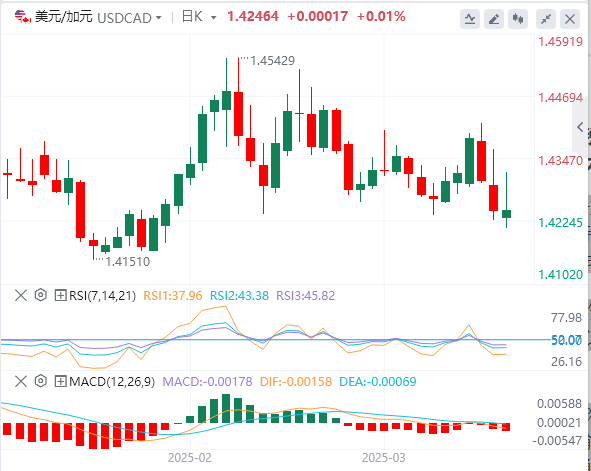Click the 77.98 RSI axis label
This screenshot has height=471, width=591.
(x=567, y=318)
